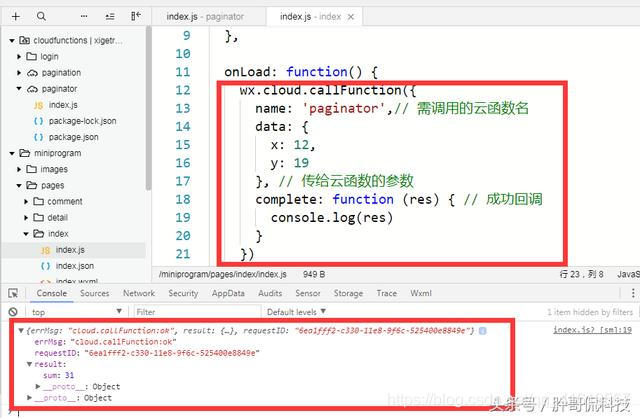The width and height of the screenshot is (640, 418).
Task: Open the Network devtools tab
Action: coord(139,293)
